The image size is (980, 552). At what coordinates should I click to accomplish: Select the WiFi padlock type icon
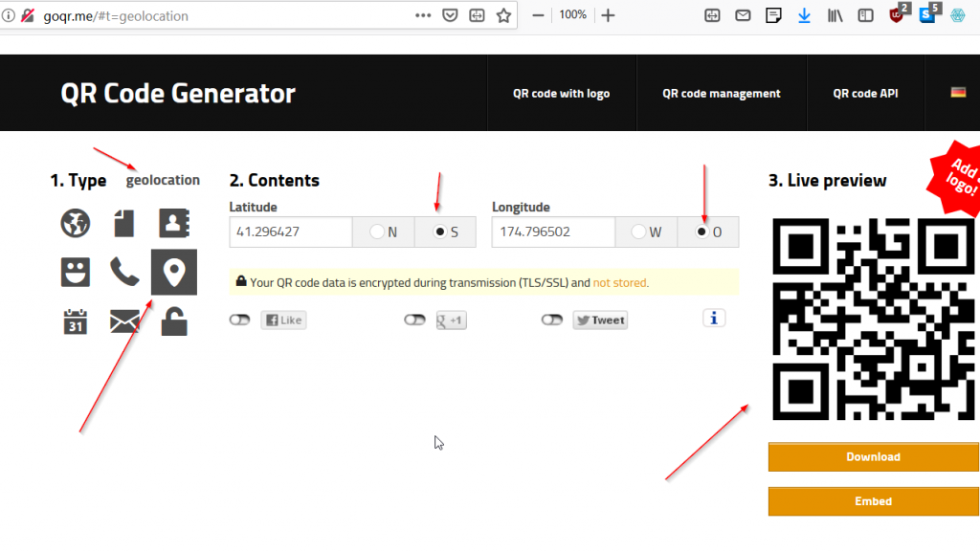click(174, 321)
